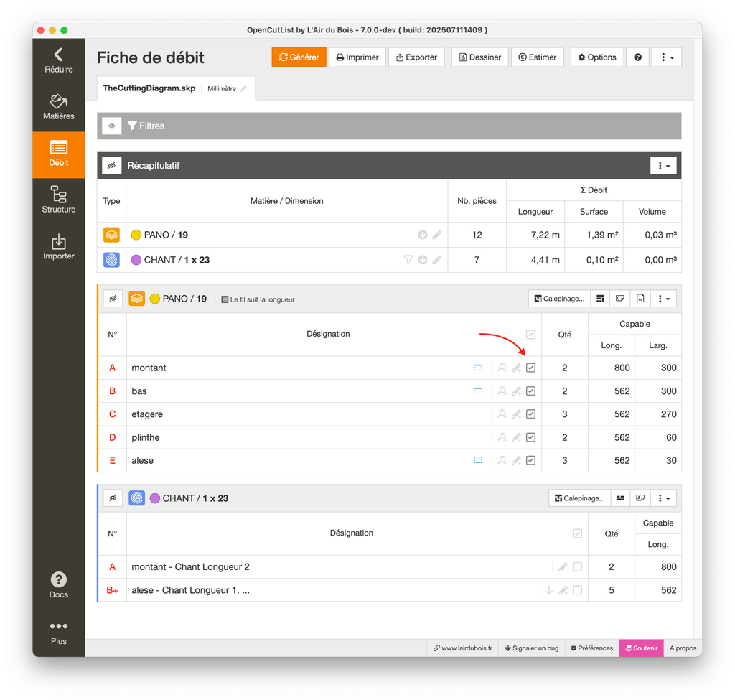Filter on CHANT / 1 x 23 funnel icon
Screen dimensions: 735x700
pyautogui.click(x=408, y=260)
